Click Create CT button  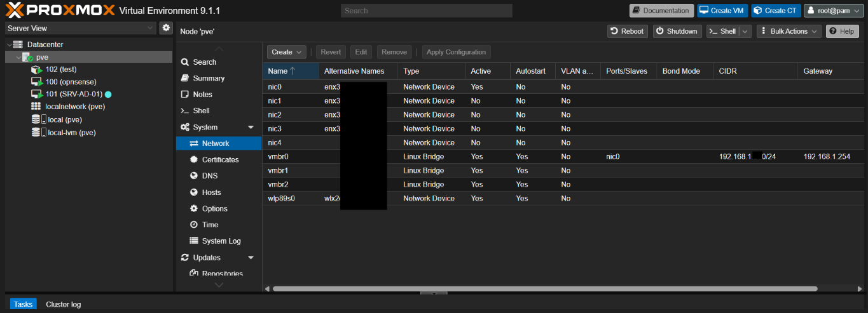tap(776, 10)
